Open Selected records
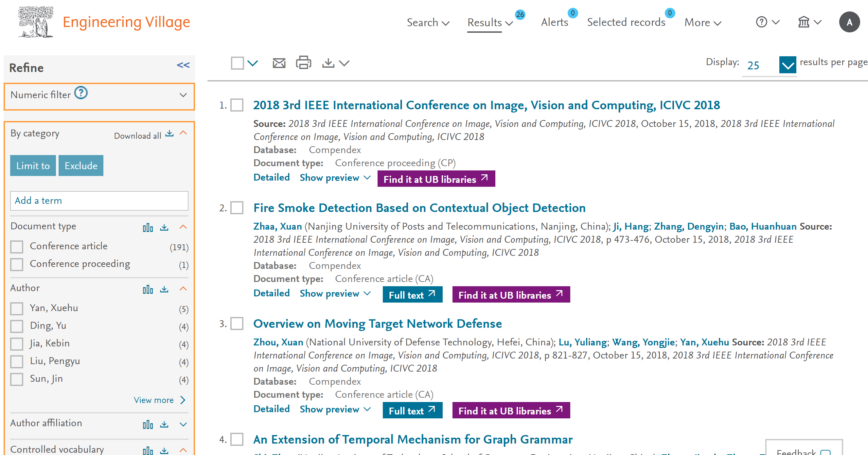Screen dimensions: 868x455 point(626,22)
